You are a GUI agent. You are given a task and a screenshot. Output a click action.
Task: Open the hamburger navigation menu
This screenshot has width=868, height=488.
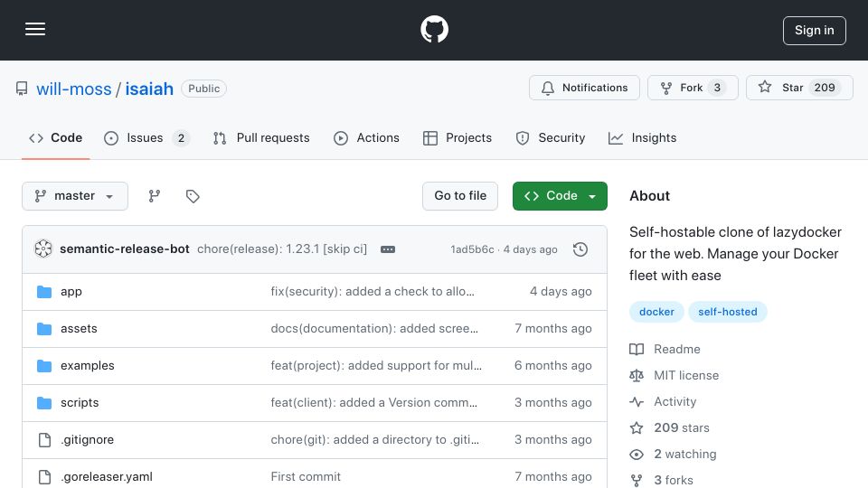tap(35, 29)
